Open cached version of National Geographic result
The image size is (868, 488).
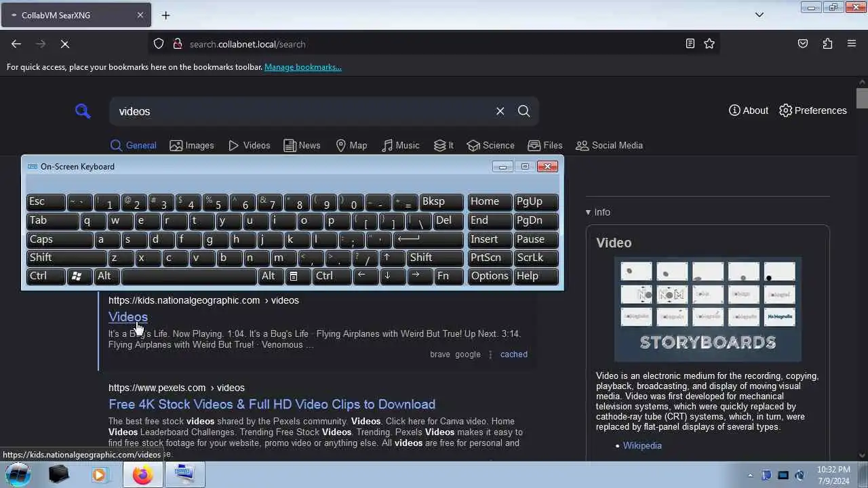514,354
